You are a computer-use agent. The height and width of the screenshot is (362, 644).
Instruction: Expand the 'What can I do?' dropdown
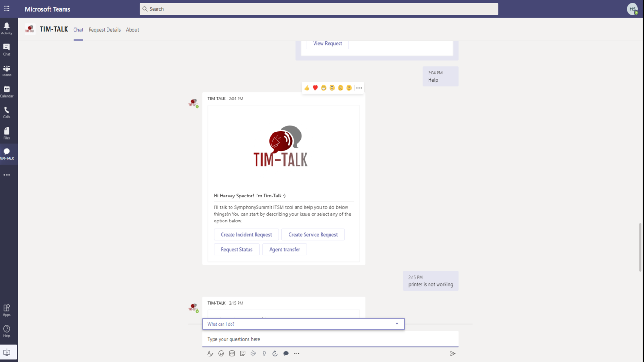coord(303,324)
